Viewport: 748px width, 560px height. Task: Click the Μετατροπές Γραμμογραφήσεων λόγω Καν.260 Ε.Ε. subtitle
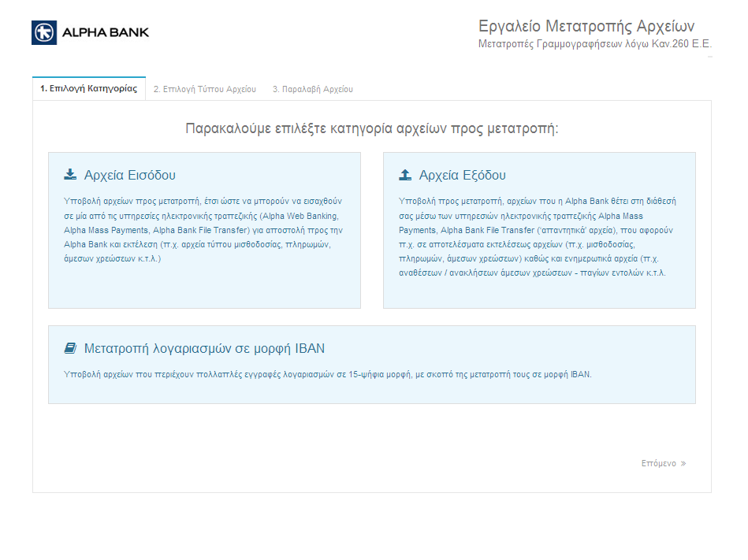tap(595, 44)
